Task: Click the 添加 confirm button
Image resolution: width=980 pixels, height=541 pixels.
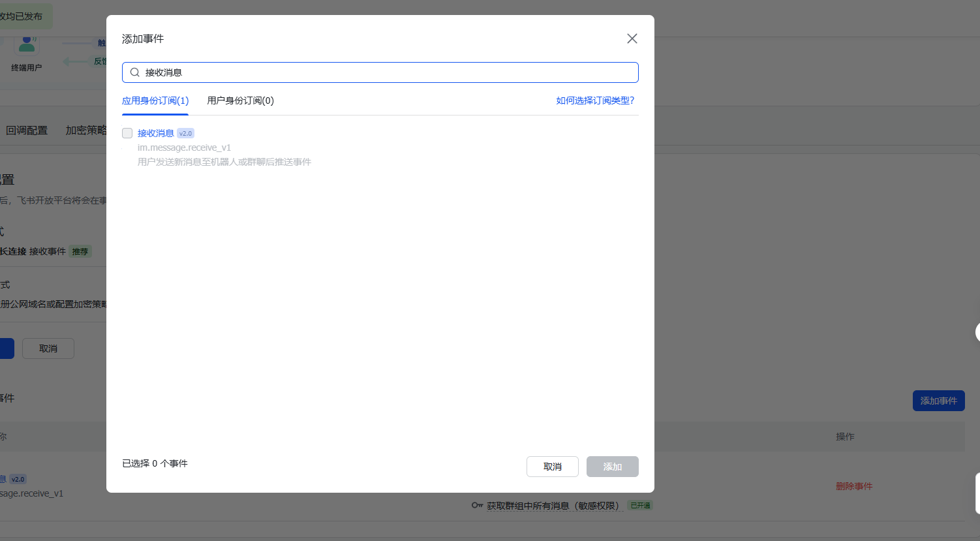Action: pyautogui.click(x=613, y=467)
